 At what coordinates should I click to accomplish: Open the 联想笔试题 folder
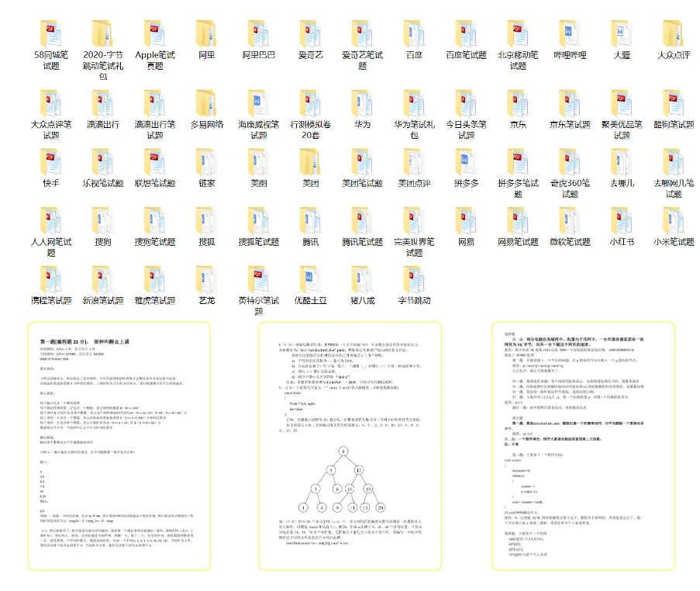point(155,162)
